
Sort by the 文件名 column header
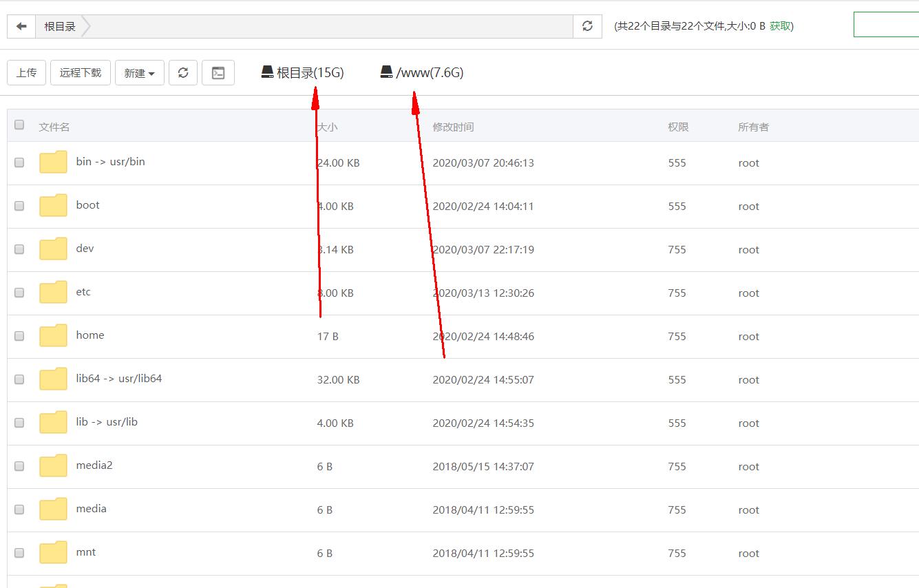(x=54, y=127)
